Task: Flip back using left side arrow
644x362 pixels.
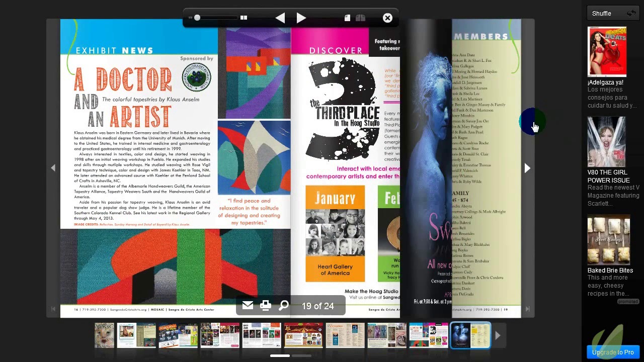Action: pos(53,168)
